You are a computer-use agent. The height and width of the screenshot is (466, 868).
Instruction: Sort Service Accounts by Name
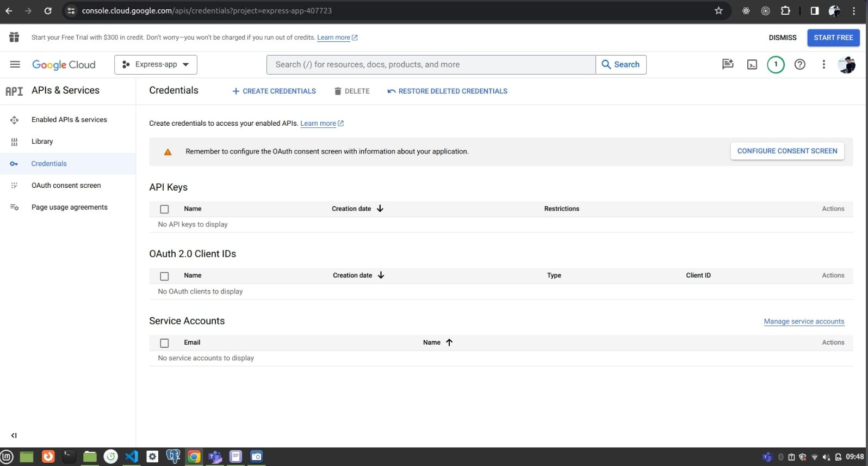pos(438,342)
